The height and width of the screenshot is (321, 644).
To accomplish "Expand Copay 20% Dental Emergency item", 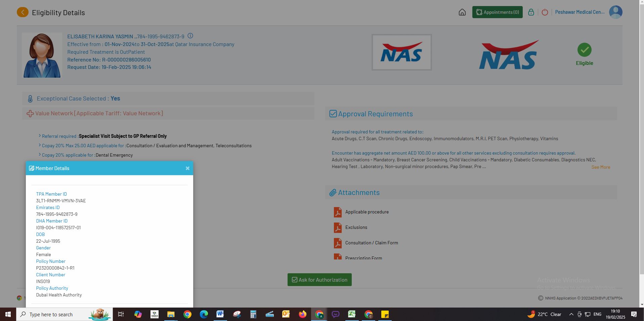I will point(67,155).
